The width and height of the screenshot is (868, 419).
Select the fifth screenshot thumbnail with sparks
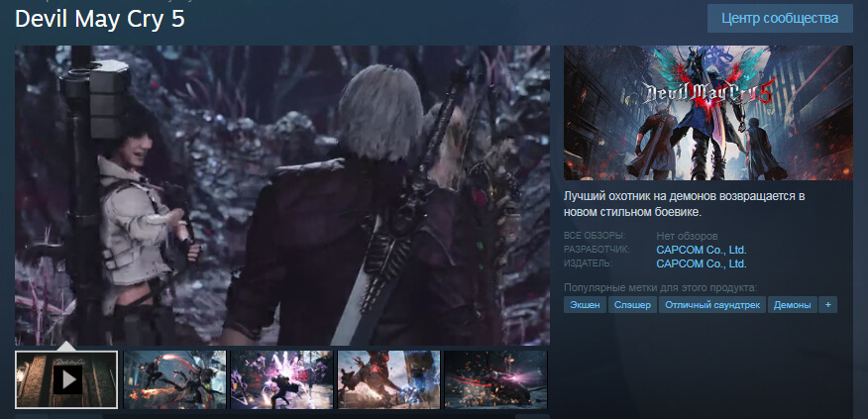pyautogui.click(x=495, y=379)
